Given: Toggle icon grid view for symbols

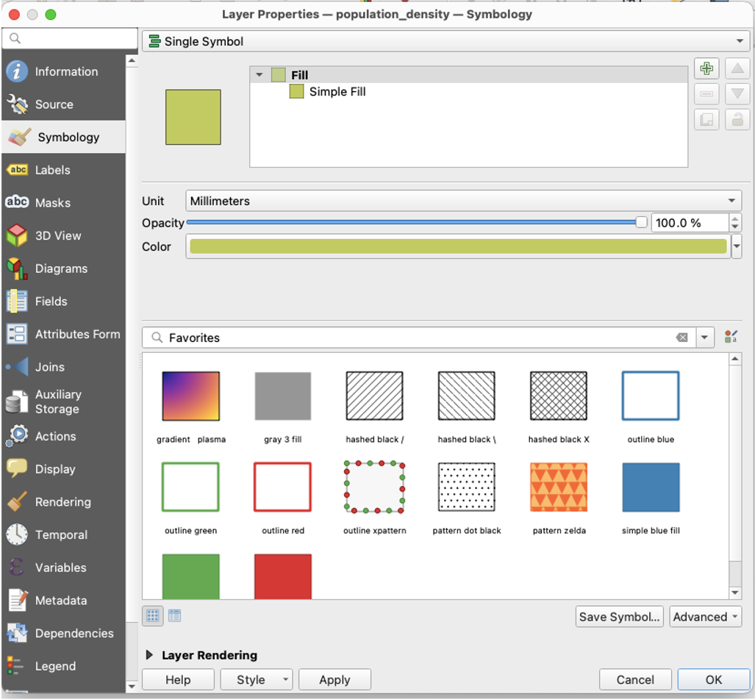Looking at the screenshot, I should click(x=152, y=616).
